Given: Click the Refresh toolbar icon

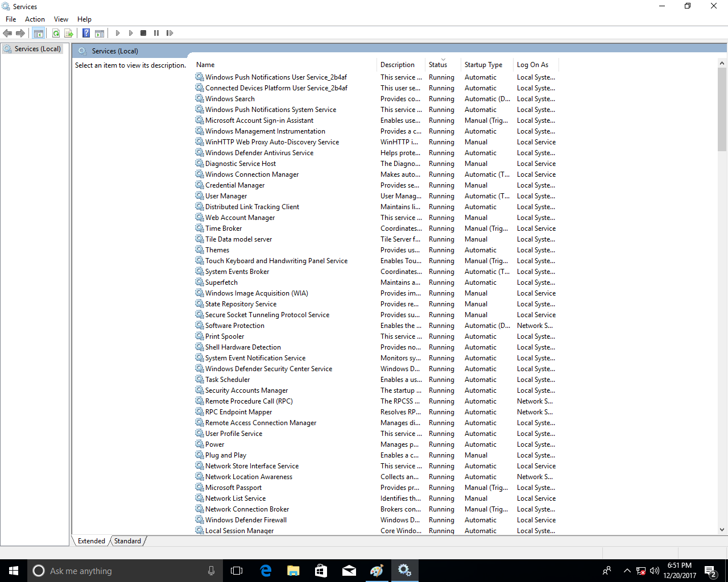Looking at the screenshot, I should [56, 34].
